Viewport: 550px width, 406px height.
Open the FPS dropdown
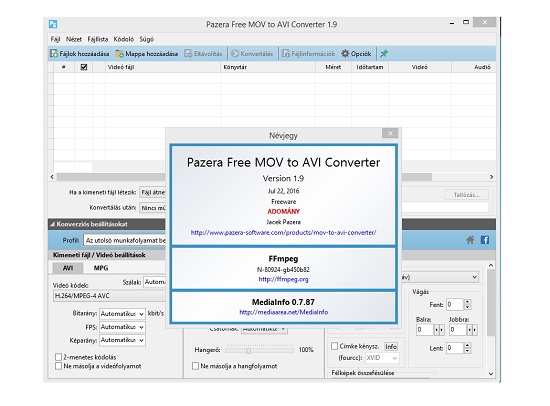[122, 327]
